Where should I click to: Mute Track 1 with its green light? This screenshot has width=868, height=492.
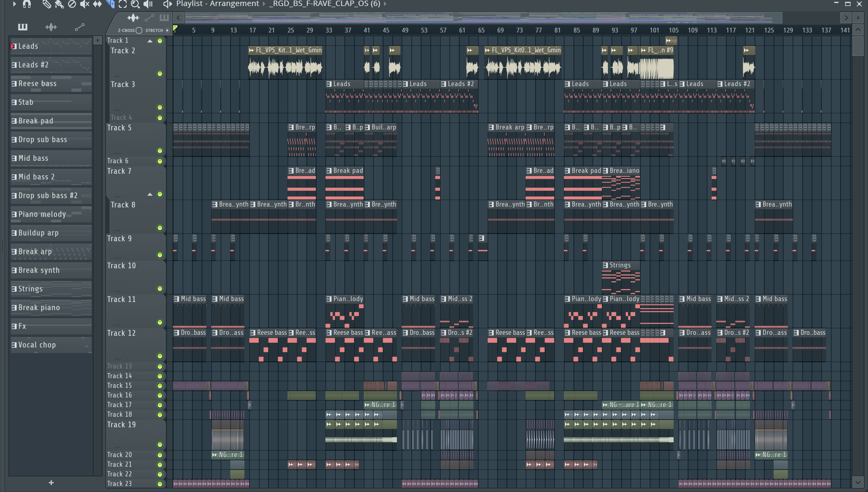pos(160,41)
